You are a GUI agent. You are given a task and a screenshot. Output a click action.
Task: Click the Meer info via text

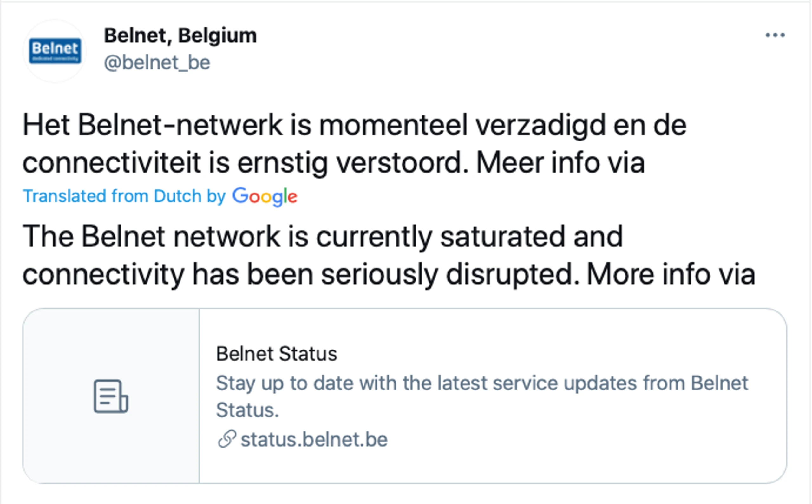pyautogui.click(x=560, y=163)
